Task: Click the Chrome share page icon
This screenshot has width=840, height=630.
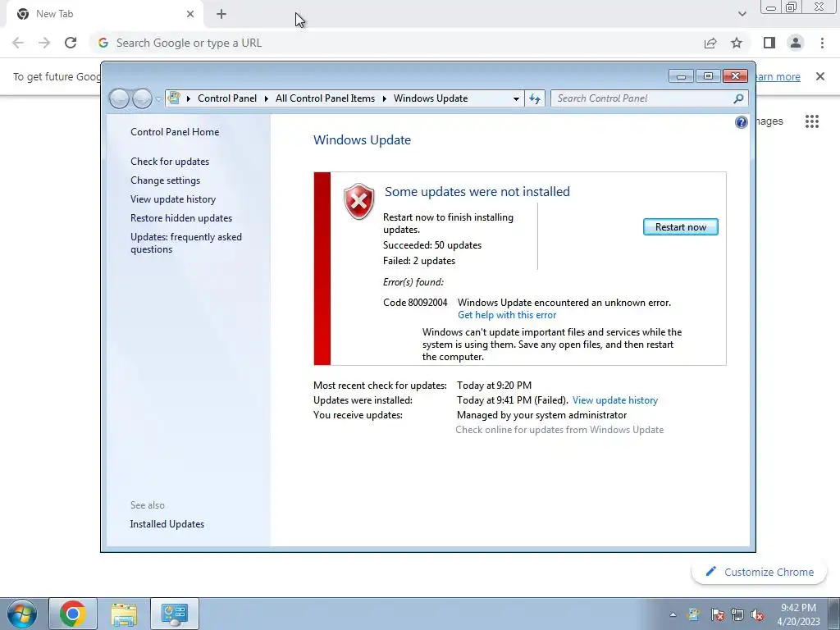Action: pos(710,43)
